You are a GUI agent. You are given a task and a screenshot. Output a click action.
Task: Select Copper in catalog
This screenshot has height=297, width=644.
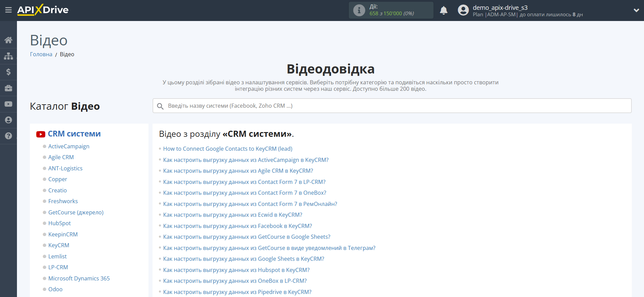pos(58,179)
